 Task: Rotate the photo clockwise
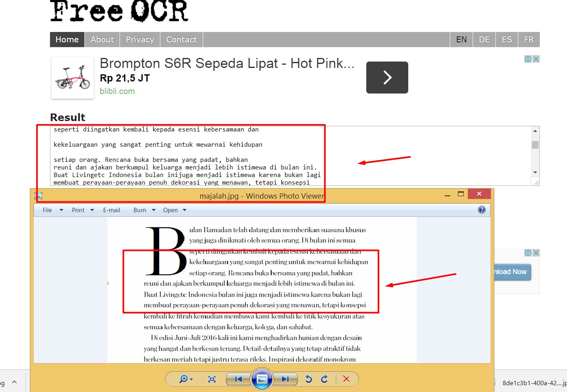[324, 379]
